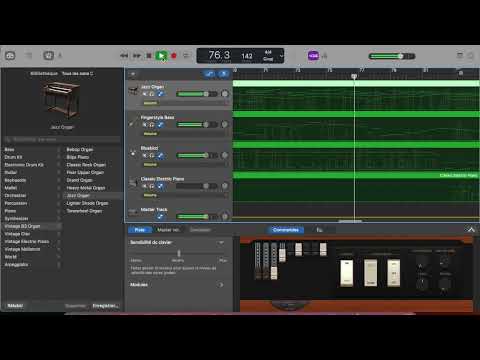This screenshot has height=360, width=480.
Task: Click the fast-forward transport button
Action: pos(137,56)
